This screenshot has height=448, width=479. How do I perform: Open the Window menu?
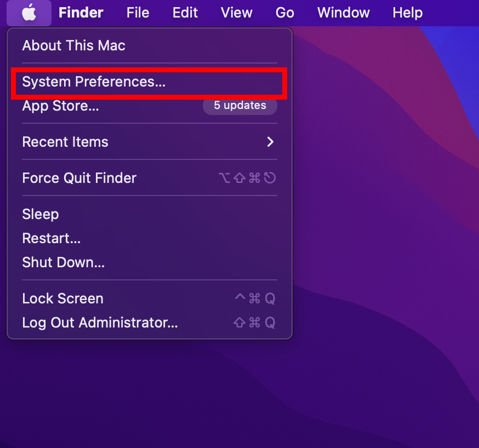click(x=344, y=13)
